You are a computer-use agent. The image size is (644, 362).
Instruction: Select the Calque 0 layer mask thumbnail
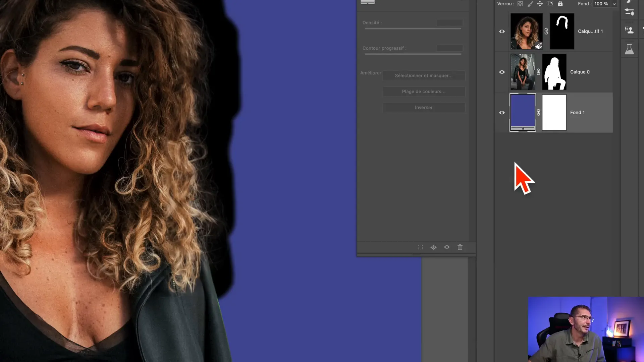554,72
